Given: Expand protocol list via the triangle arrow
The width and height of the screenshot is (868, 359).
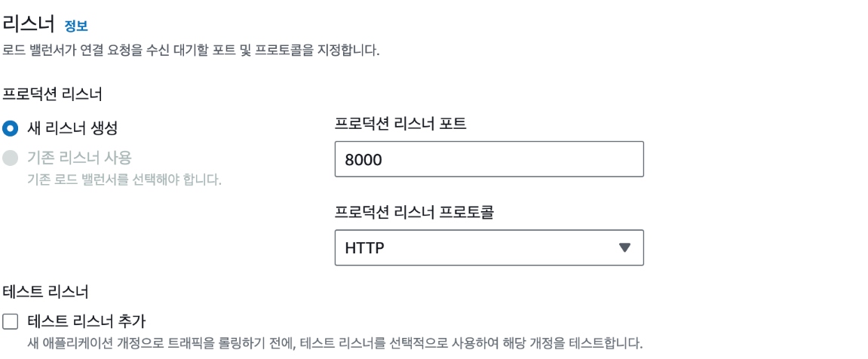Looking at the screenshot, I should (x=624, y=247).
